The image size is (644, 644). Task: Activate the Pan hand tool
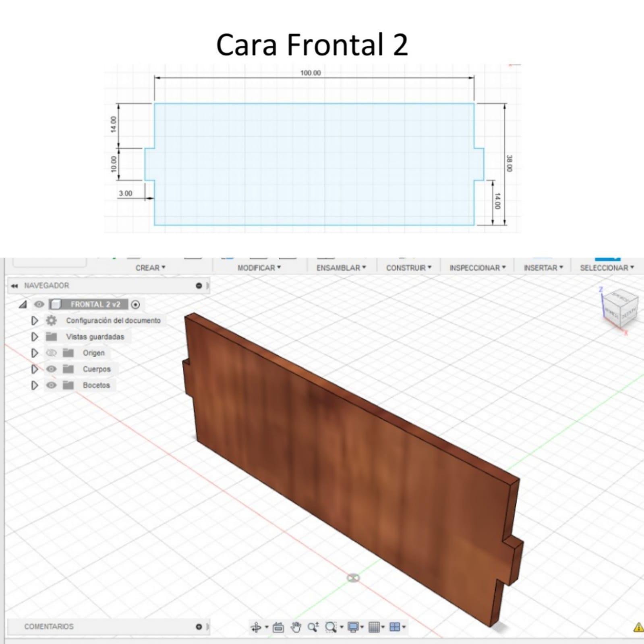coord(296,627)
